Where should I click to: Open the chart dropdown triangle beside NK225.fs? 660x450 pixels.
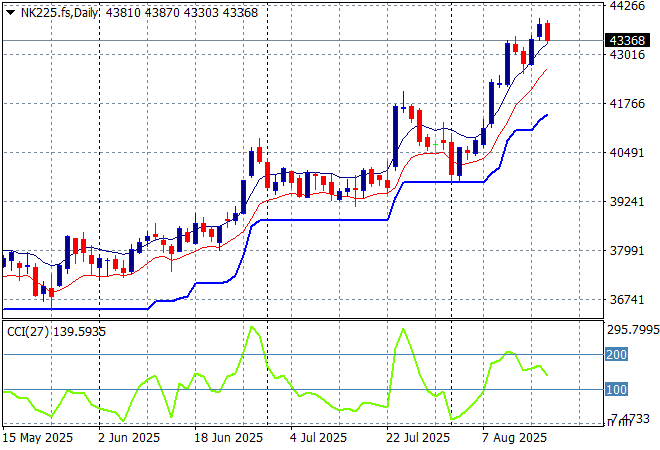point(11,13)
